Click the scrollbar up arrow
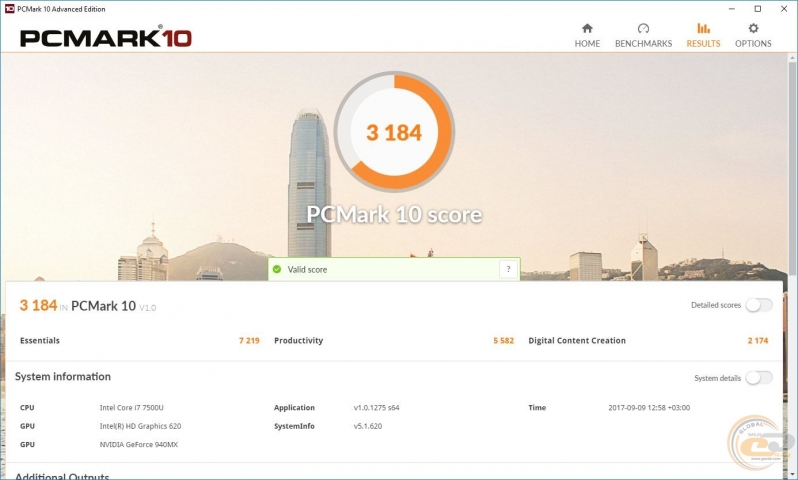 click(x=793, y=58)
